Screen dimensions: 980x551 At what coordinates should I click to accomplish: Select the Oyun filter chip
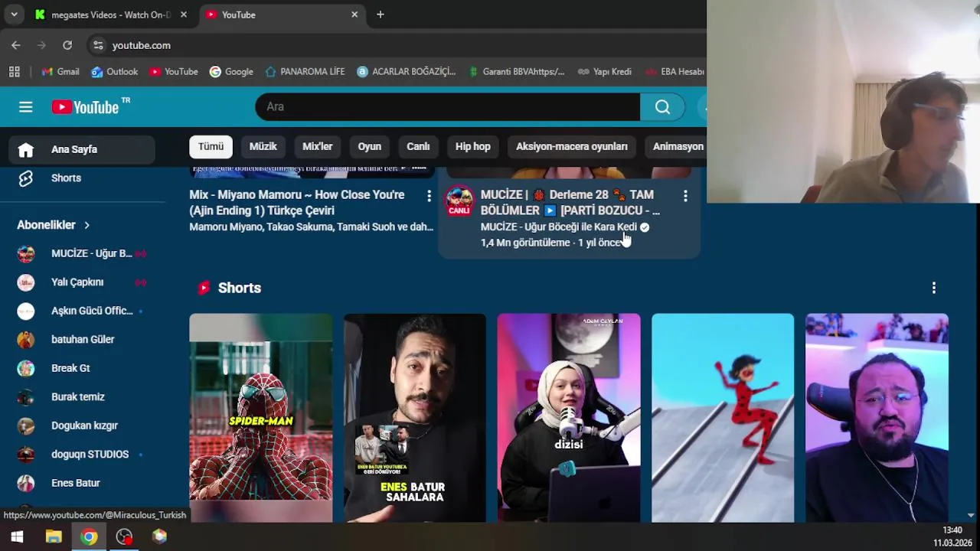(x=369, y=146)
